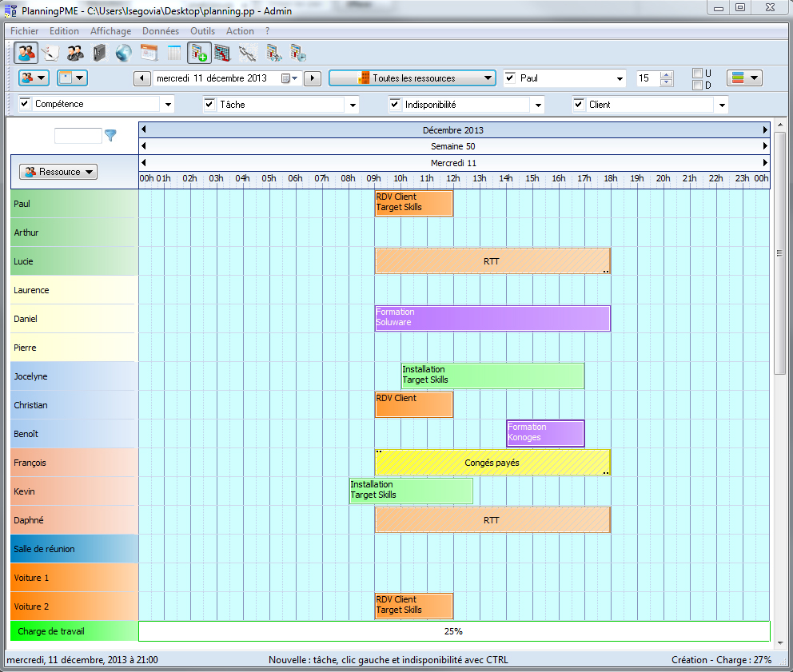
Task: Click the filter funnel icon above resources
Action: pyautogui.click(x=110, y=135)
